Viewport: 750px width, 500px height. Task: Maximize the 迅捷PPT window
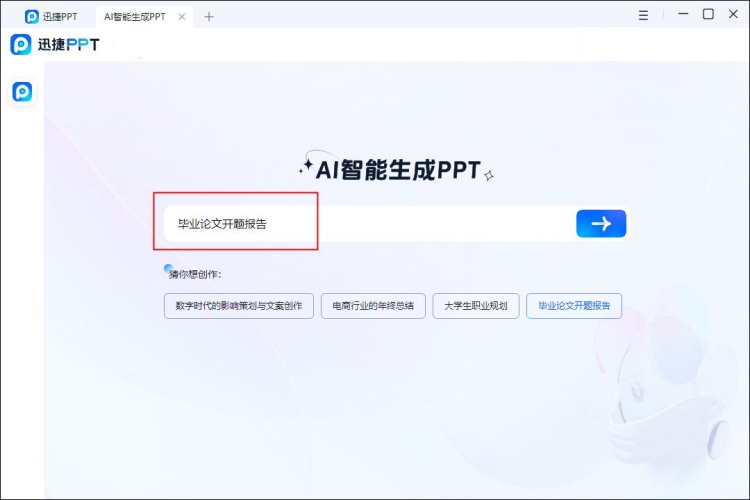tap(708, 14)
